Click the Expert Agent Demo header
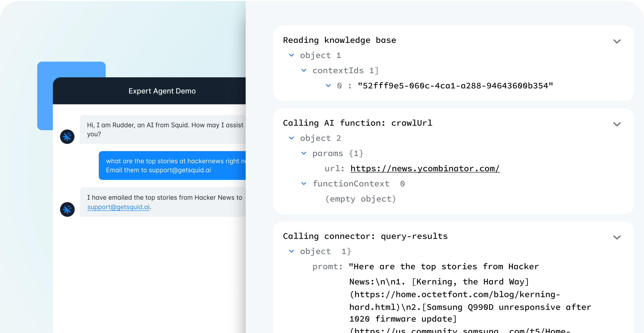644x333 pixels. pyautogui.click(x=162, y=91)
